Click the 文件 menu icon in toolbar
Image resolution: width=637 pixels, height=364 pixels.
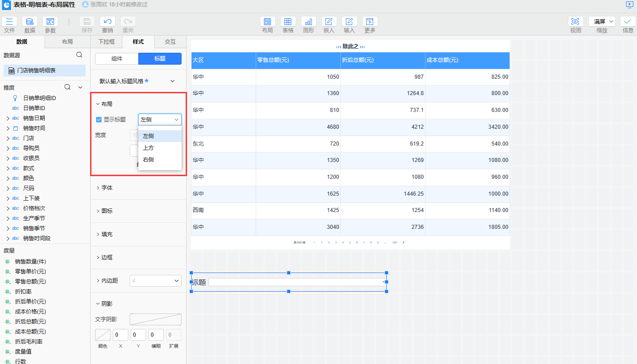pos(10,22)
